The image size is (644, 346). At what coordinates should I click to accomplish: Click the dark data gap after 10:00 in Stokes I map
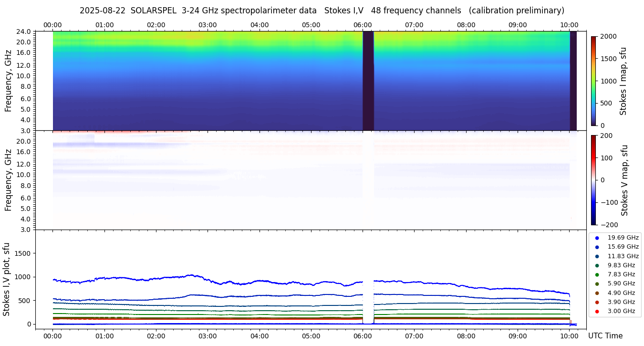click(x=573, y=81)
